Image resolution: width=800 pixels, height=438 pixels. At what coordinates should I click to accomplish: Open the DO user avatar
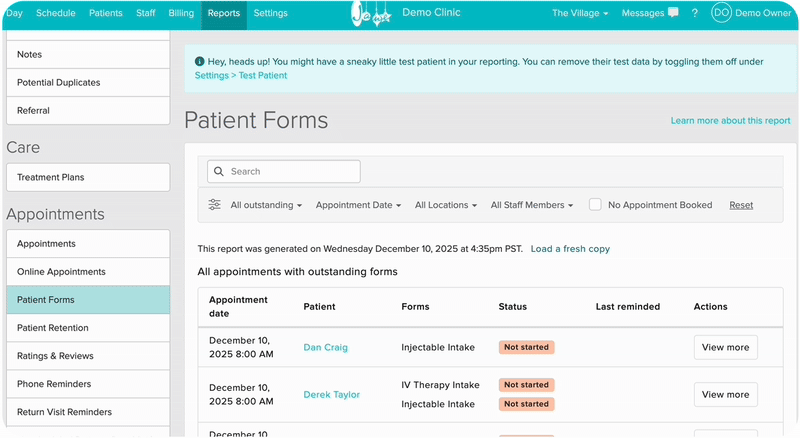point(721,13)
